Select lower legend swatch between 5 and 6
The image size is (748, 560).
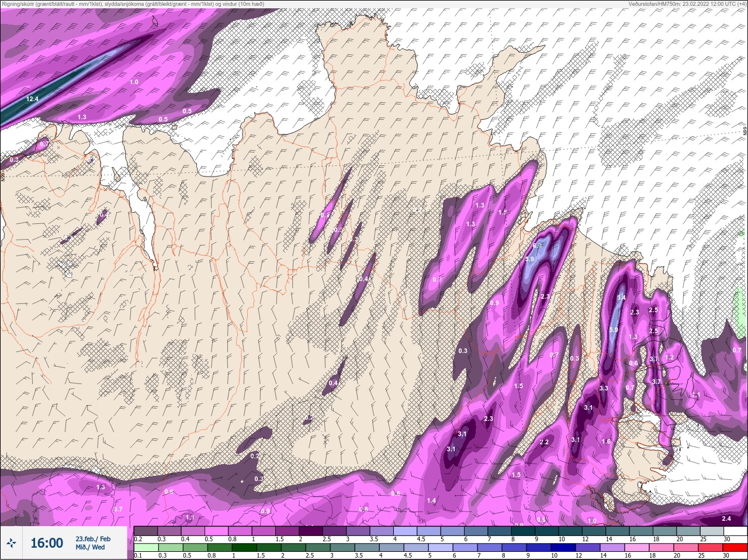[x=441, y=548]
